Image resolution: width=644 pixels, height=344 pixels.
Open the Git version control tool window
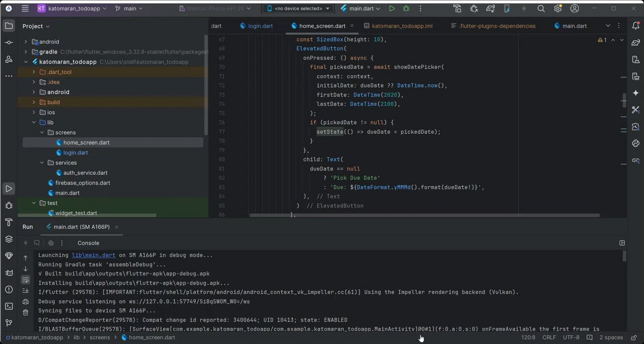[x=9, y=323]
